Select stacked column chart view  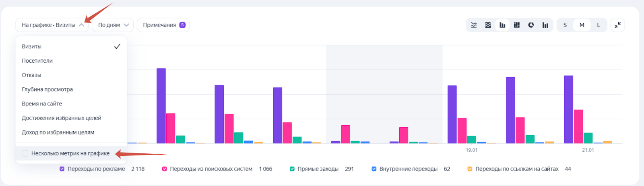517,25
